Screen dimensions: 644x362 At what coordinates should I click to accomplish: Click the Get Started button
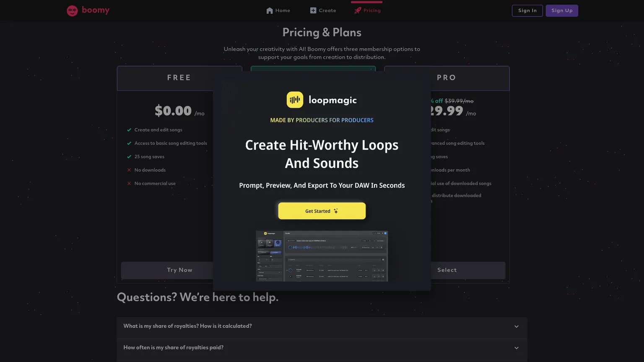pos(322,211)
